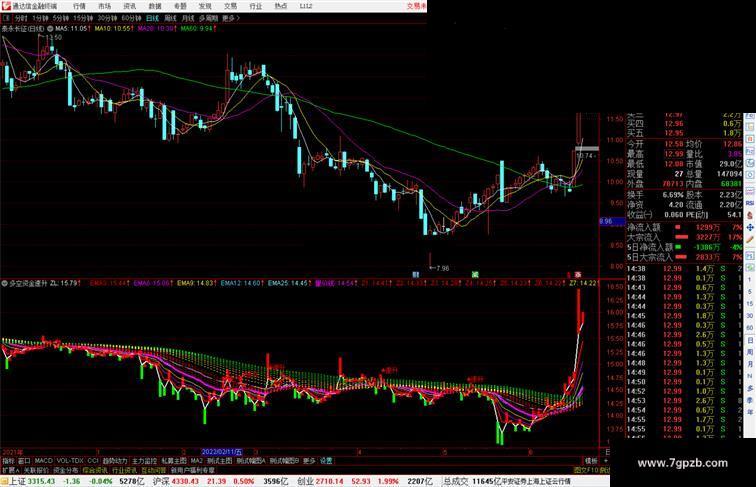Open the 行业资讯 tab
Viewport: 756px width, 487px height.
coord(124,470)
